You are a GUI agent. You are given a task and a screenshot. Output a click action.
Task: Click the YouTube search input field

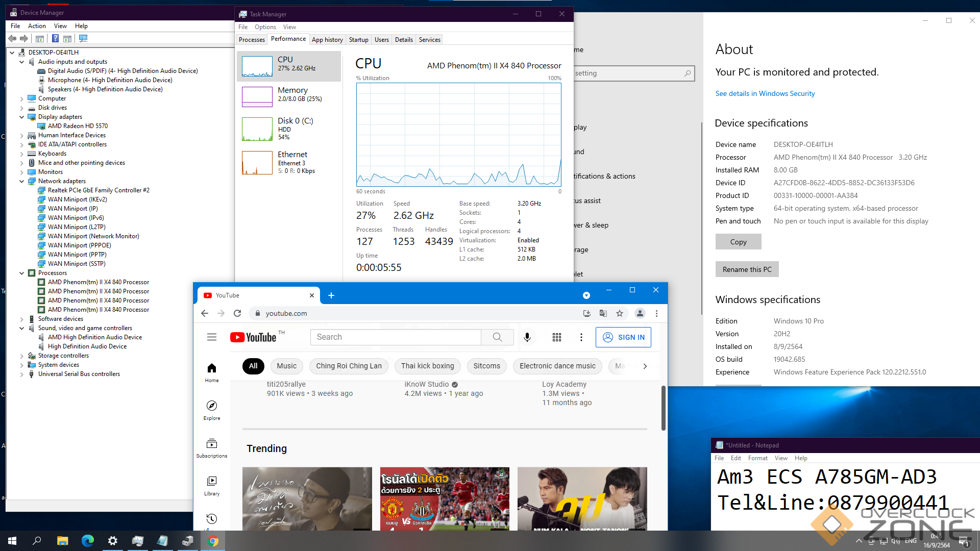[396, 337]
